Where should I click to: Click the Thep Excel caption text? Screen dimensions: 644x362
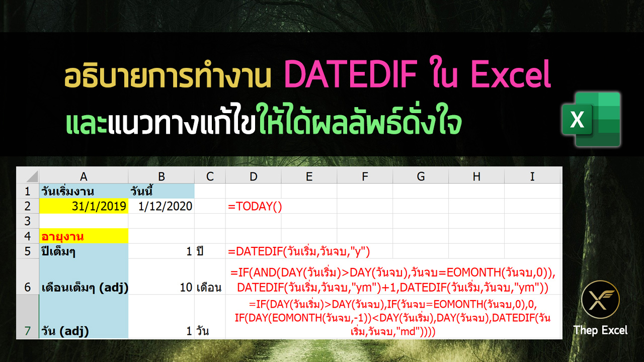(x=600, y=330)
